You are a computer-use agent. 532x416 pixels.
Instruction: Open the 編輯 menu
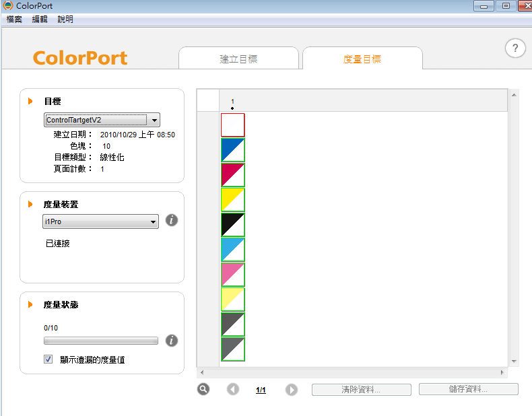click(40, 20)
